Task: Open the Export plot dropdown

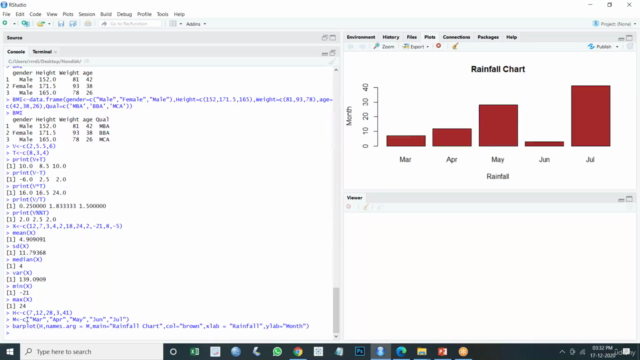Action: point(416,47)
